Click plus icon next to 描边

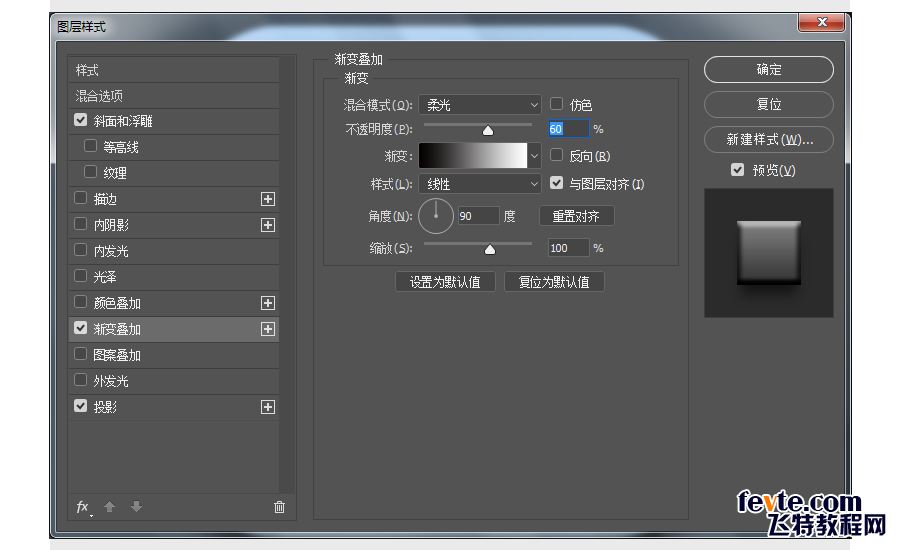click(267, 199)
